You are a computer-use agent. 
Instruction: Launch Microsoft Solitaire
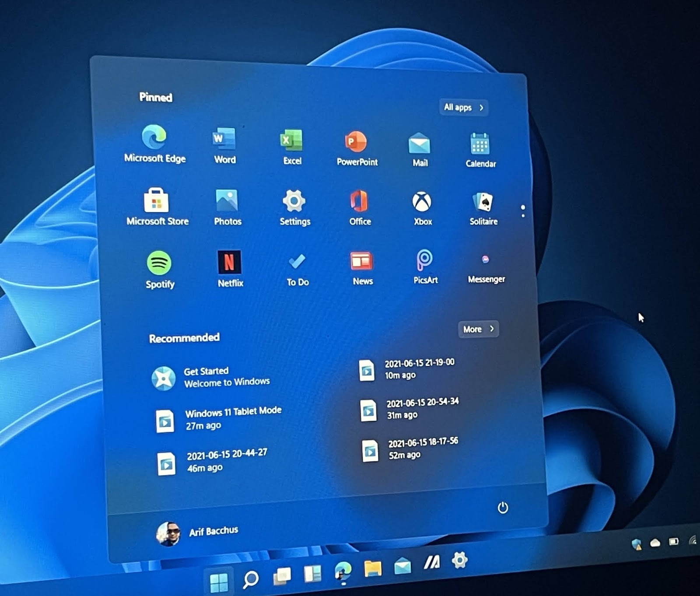483,202
